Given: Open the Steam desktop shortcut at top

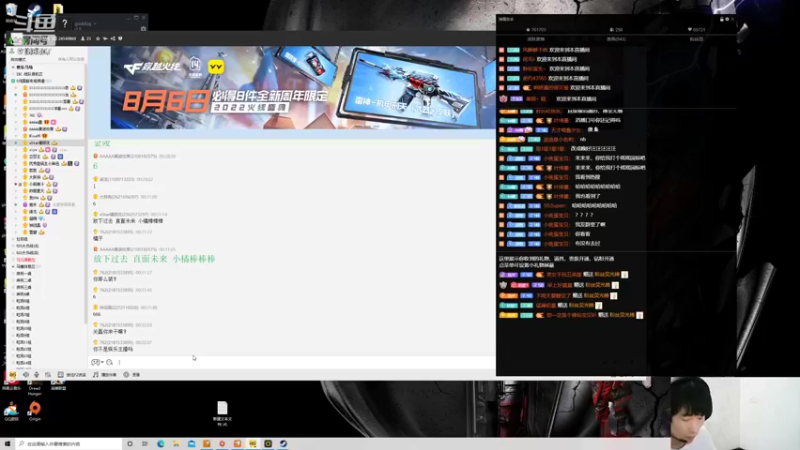Looking at the screenshot, I should 35,9.
